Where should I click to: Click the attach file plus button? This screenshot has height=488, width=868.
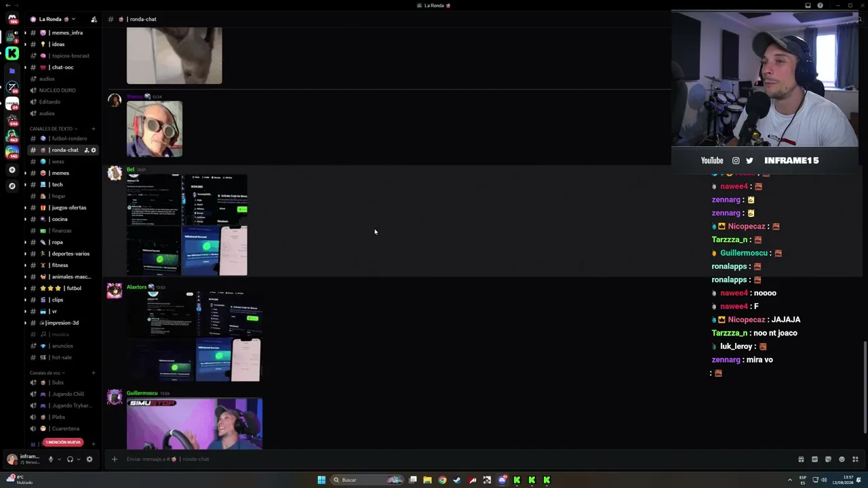point(114,459)
